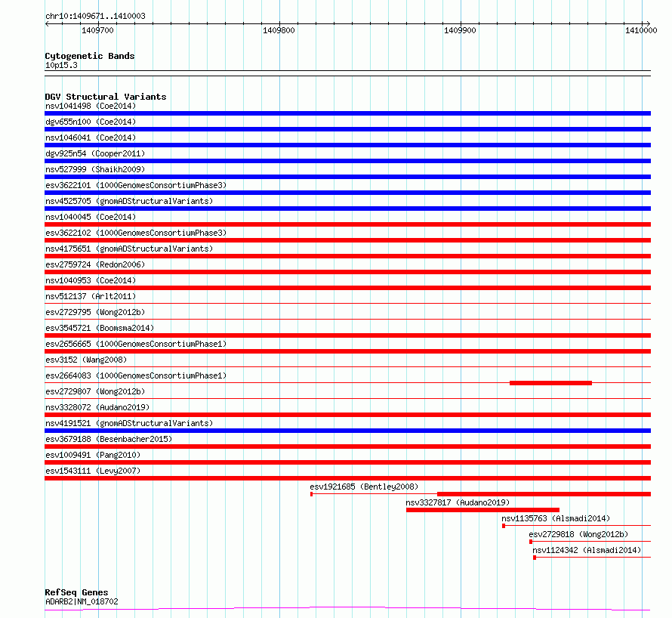Screen dimensions: 672x618
Task: Click the red start marker of nsv1124342
Action: click(x=535, y=558)
